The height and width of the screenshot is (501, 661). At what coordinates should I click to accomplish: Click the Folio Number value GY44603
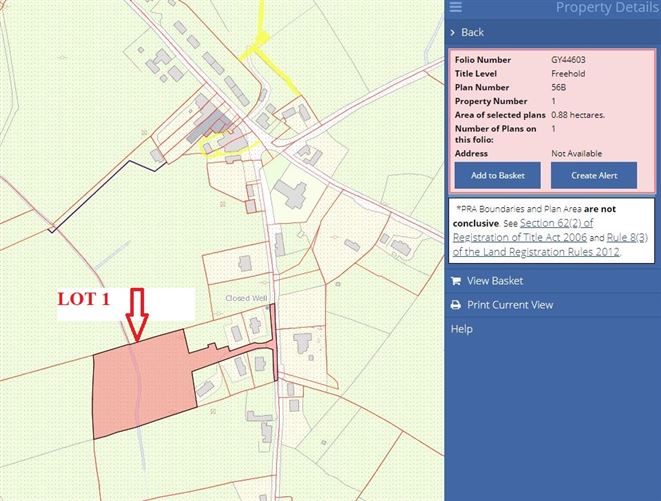(568, 60)
